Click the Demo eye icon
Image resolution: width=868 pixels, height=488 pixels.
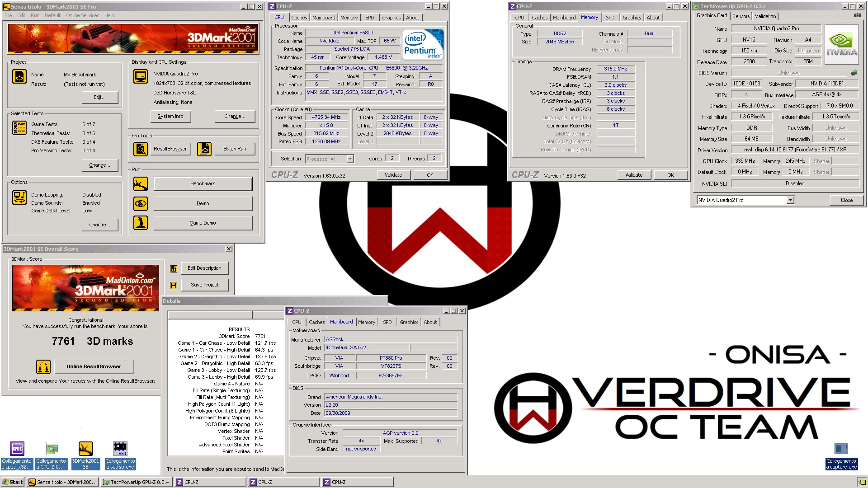tap(141, 204)
